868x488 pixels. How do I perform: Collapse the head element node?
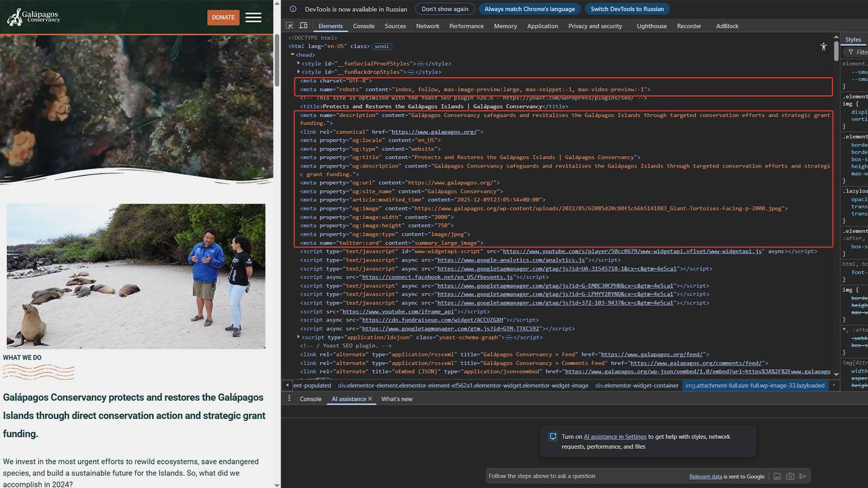tap(293, 55)
